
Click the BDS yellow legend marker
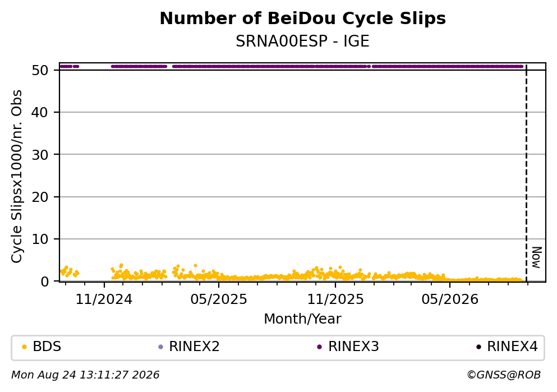point(24,347)
